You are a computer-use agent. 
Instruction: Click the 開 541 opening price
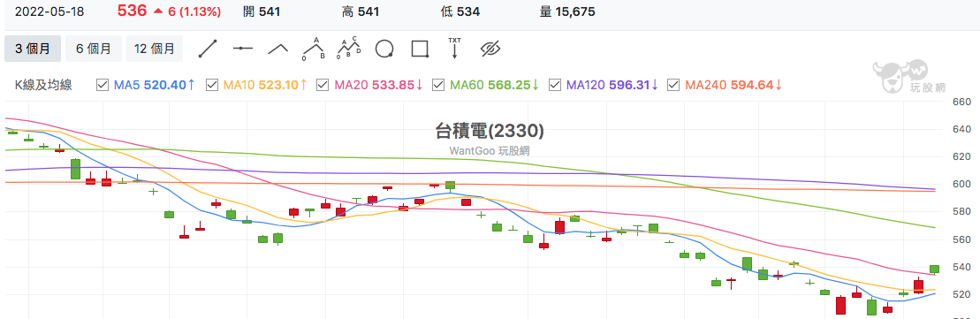pos(262,11)
